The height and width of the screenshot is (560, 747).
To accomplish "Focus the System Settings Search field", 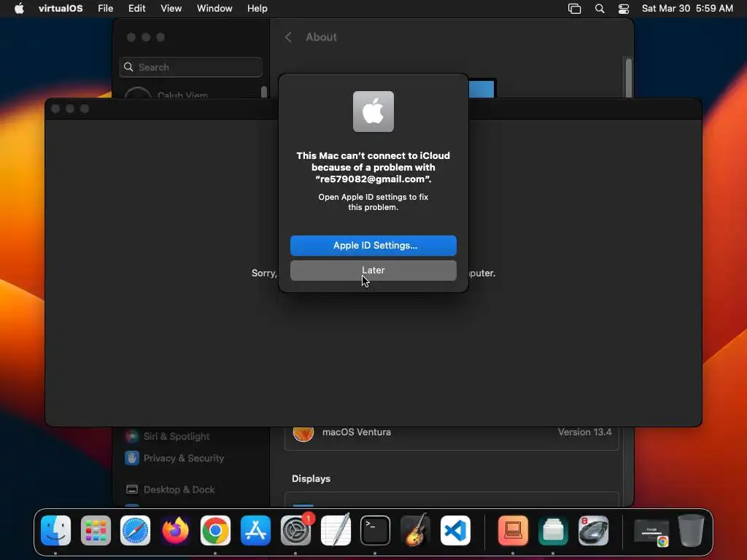I will (x=190, y=67).
